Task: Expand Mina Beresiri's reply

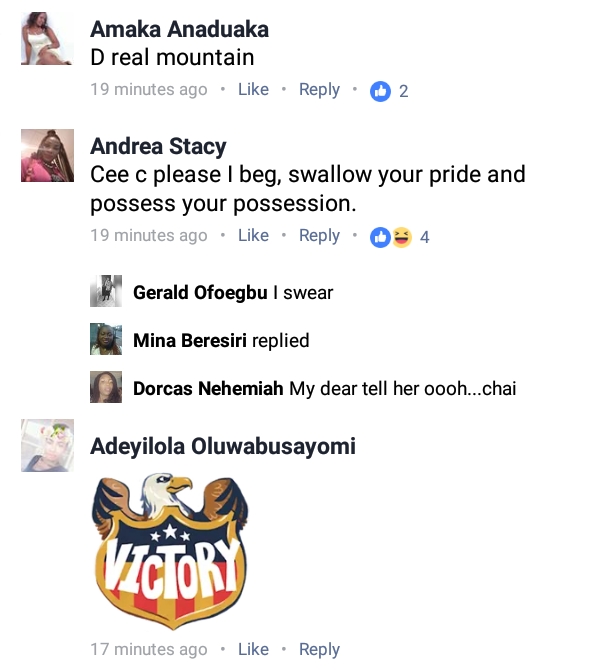Action: 280,341
